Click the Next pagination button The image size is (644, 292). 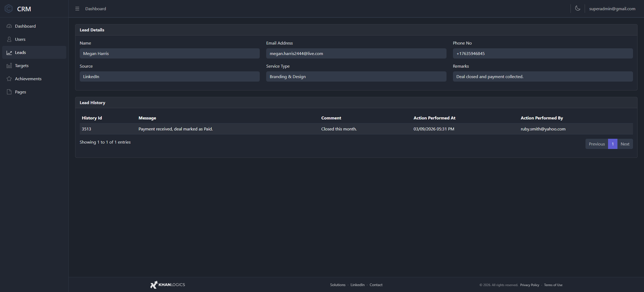click(x=625, y=144)
